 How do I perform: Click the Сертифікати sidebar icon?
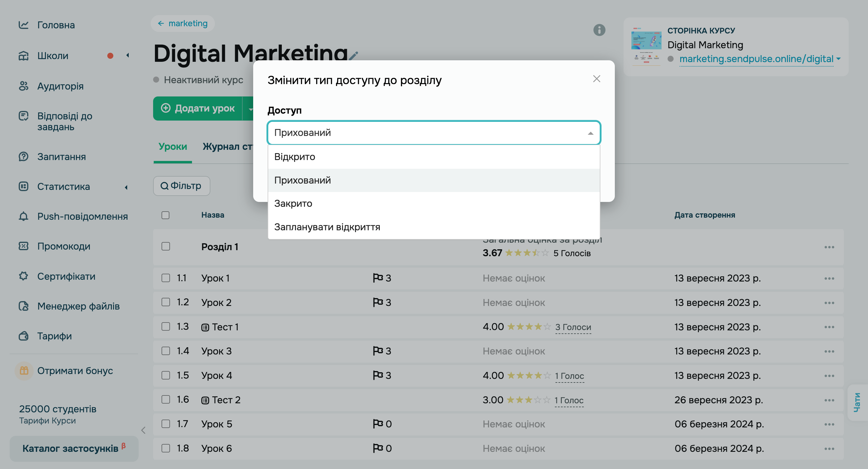(23, 276)
